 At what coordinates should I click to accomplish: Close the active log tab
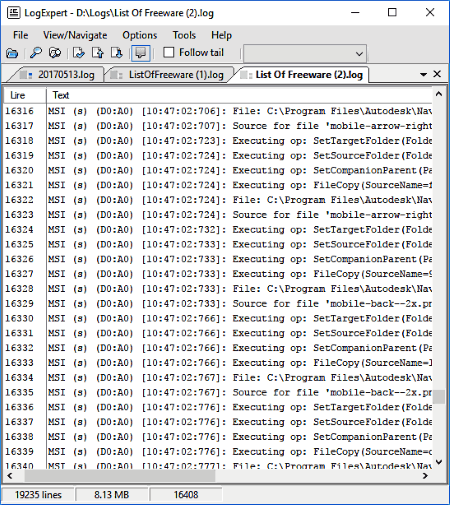click(437, 74)
